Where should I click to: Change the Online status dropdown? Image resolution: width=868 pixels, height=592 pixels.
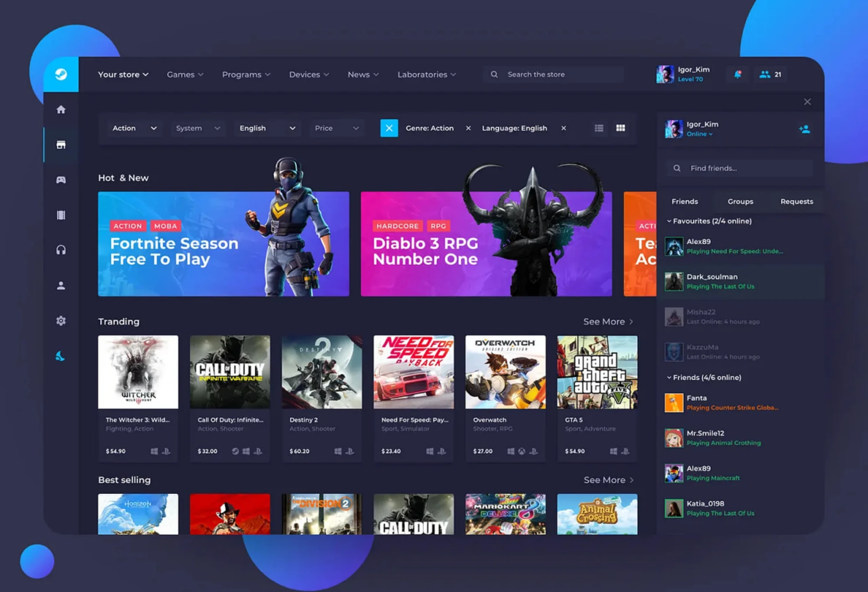pyautogui.click(x=700, y=134)
